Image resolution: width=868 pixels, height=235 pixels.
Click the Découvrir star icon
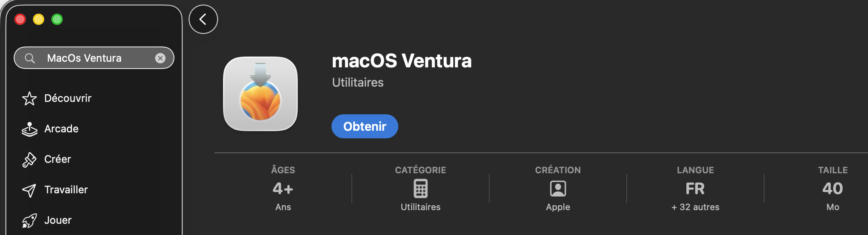pyautogui.click(x=29, y=99)
